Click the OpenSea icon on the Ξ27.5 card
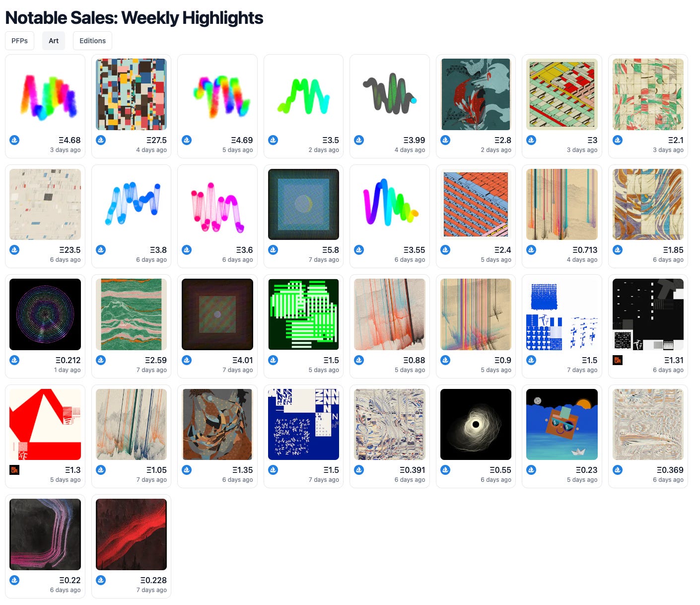Screen dimensions: 700x605 101,140
